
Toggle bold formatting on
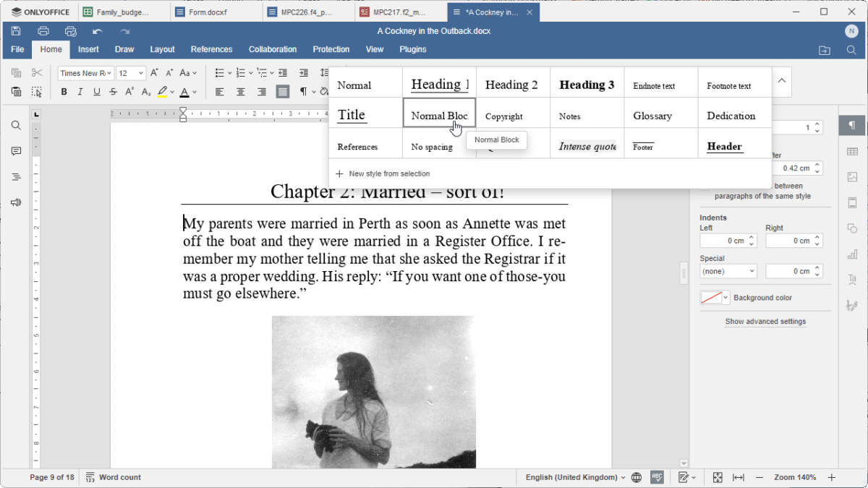coord(64,92)
